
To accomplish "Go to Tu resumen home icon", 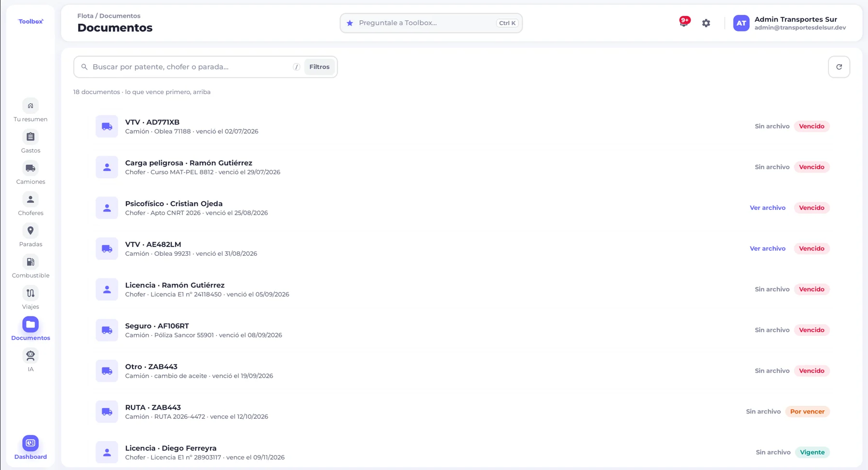I will (30, 106).
